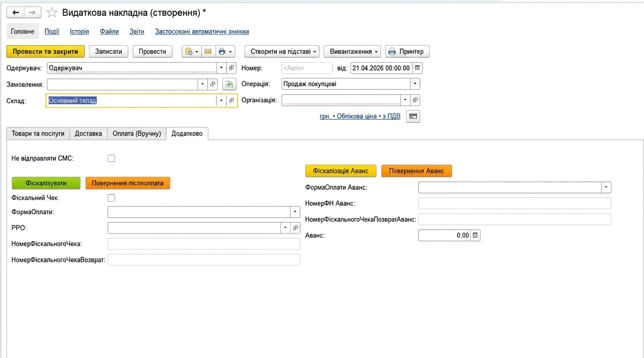Open the Історія navigation link
Viewport: 644px width, 358px height.
pos(79,32)
